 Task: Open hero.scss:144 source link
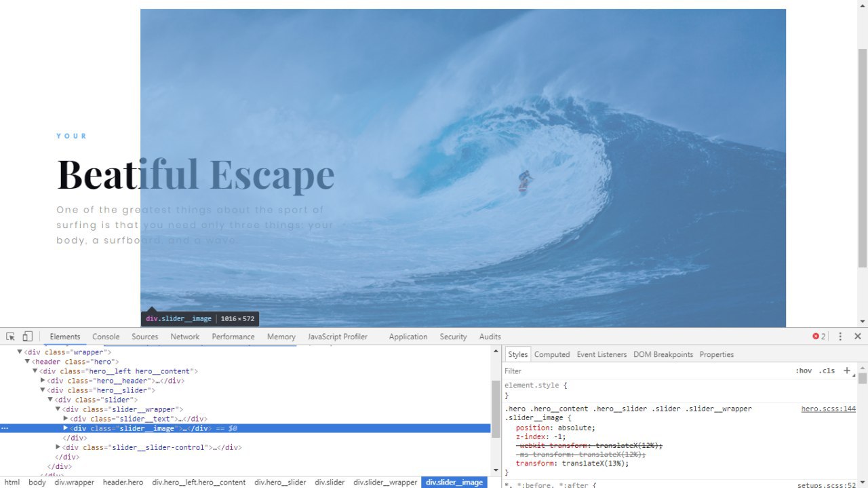pos(829,409)
